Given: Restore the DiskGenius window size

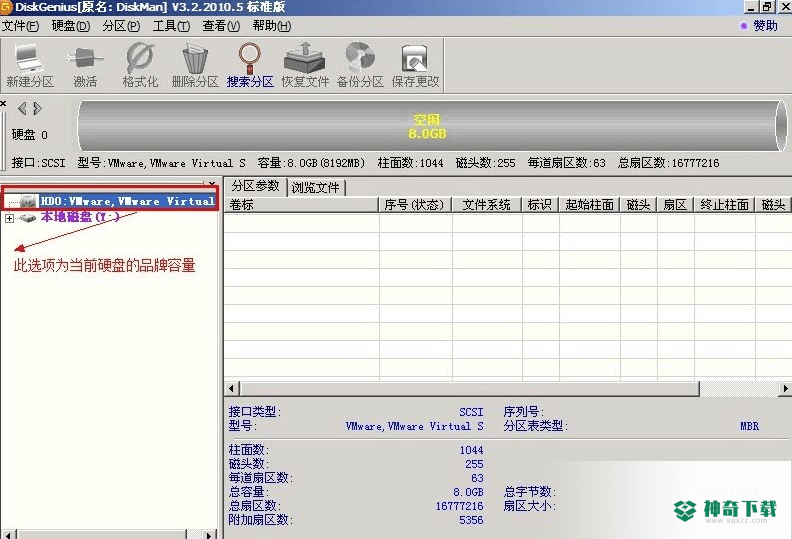Looking at the screenshot, I should tap(767, 7).
